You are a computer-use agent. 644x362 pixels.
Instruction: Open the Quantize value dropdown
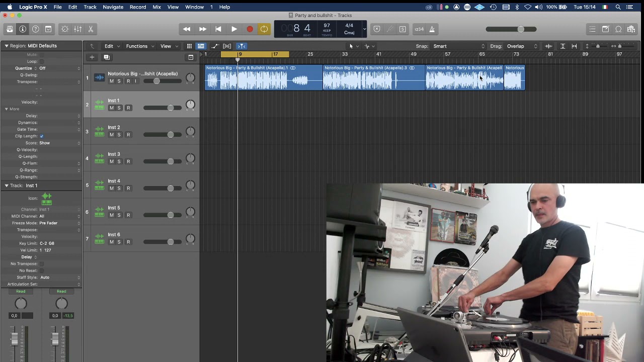(59, 68)
